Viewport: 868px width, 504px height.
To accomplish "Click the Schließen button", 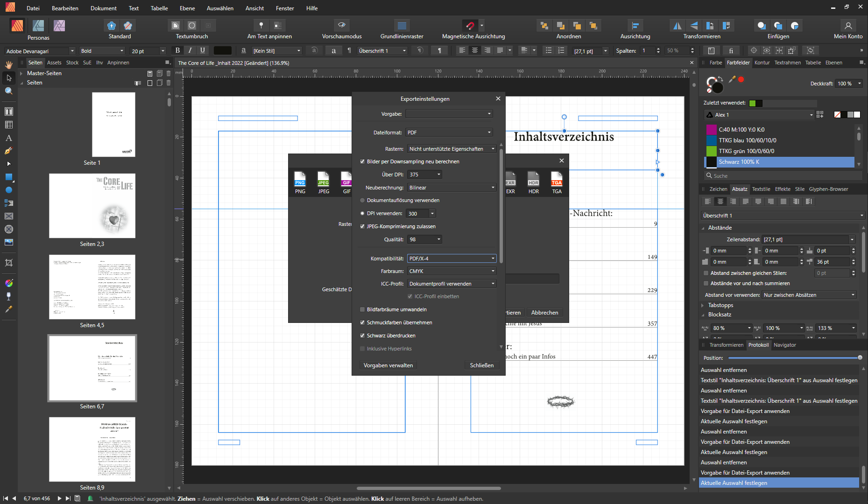I will (481, 365).
